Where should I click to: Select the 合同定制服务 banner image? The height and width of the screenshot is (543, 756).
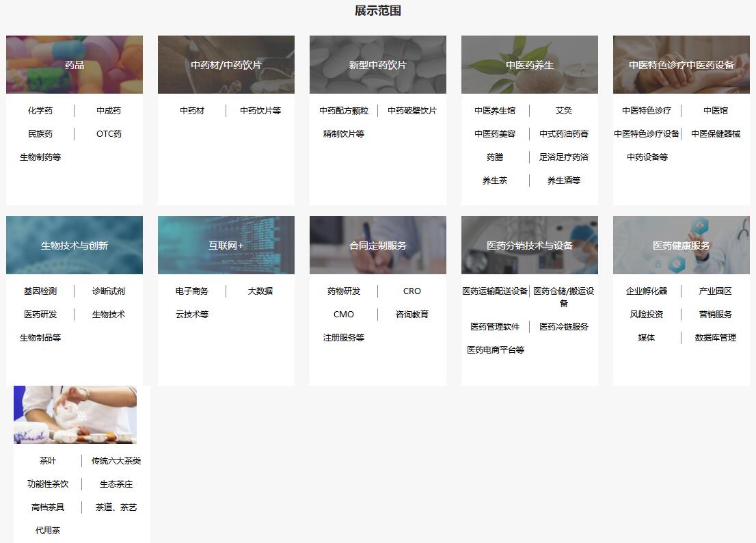tap(378, 246)
